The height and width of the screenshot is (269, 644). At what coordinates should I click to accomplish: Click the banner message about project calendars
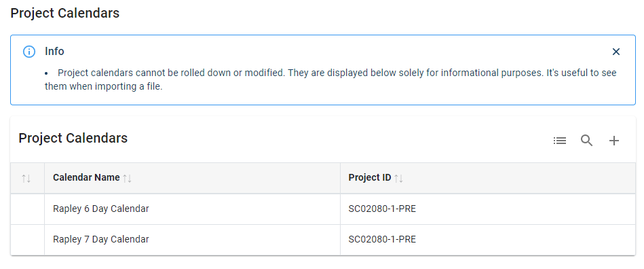click(x=330, y=79)
